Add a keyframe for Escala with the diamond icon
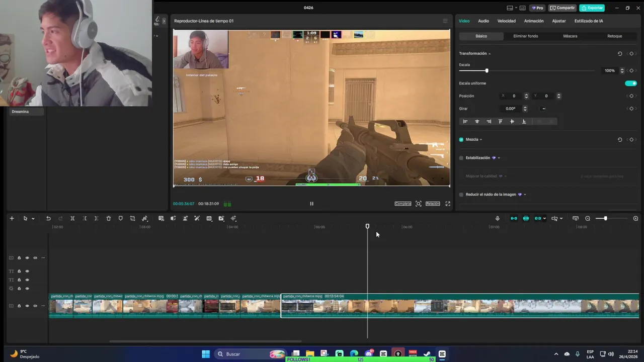The height and width of the screenshot is (362, 644). [x=631, y=70]
